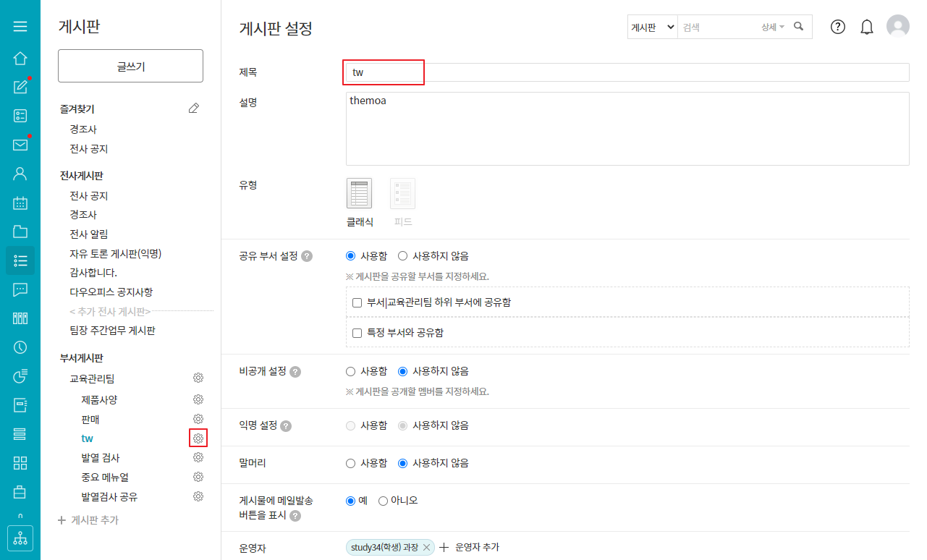This screenshot has width=927, height=560.
Task: Click the notification bell icon
Action: point(866,27)
